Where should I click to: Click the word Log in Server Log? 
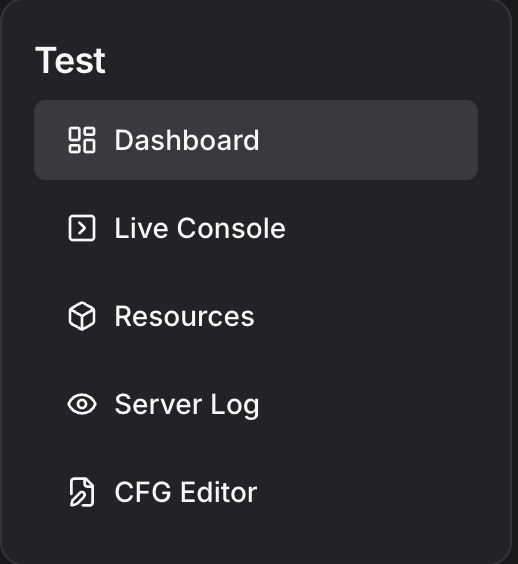(x=235, y=406)
